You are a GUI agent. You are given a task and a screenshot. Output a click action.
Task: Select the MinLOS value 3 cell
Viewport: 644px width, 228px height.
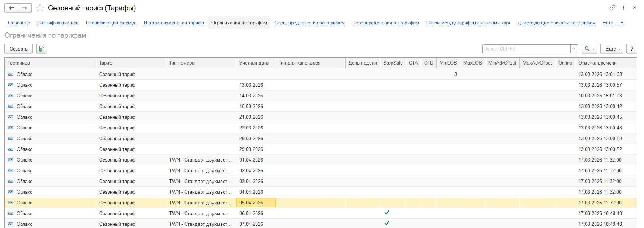(x=448, y=74)
